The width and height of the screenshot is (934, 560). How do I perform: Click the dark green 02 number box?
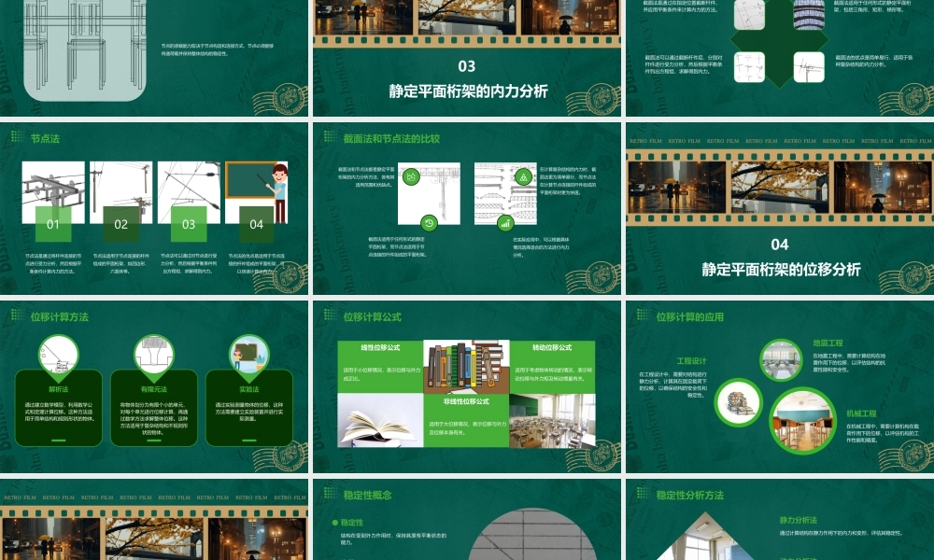[120, 224]
